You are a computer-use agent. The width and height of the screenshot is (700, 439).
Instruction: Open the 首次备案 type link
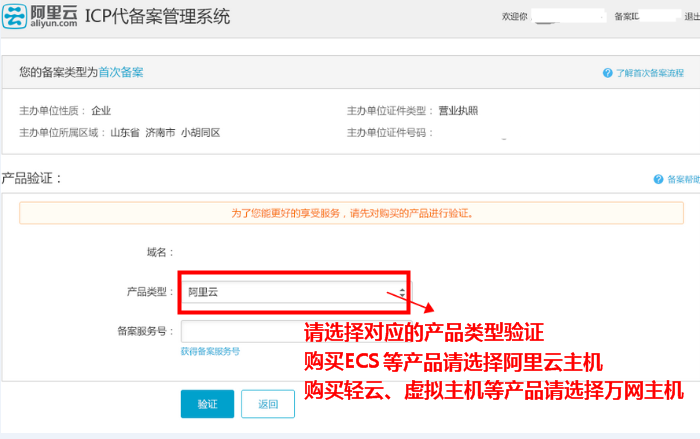(x=120, y=73)
